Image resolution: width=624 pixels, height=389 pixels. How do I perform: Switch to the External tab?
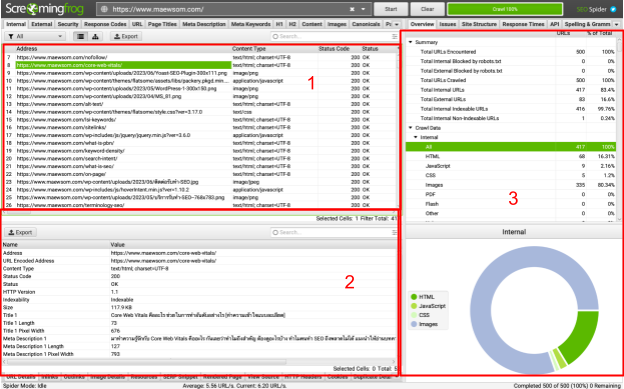tap(42, 24)
